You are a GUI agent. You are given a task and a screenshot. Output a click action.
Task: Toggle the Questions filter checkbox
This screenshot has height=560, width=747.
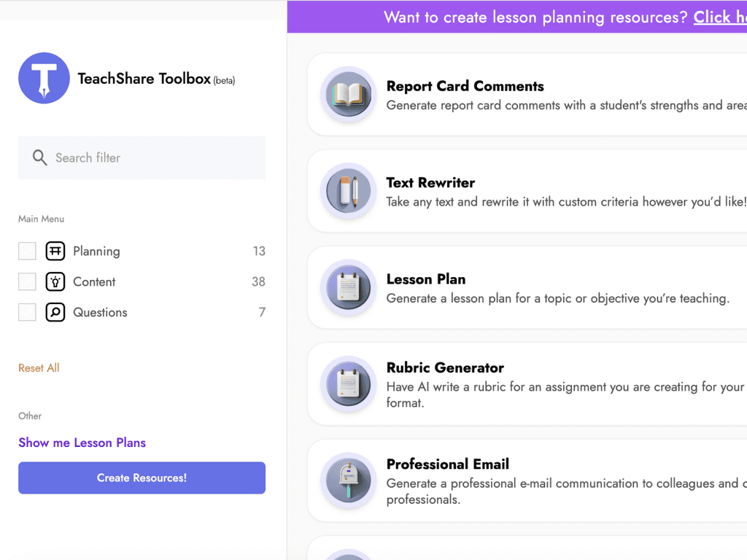(x=27, y=312)
